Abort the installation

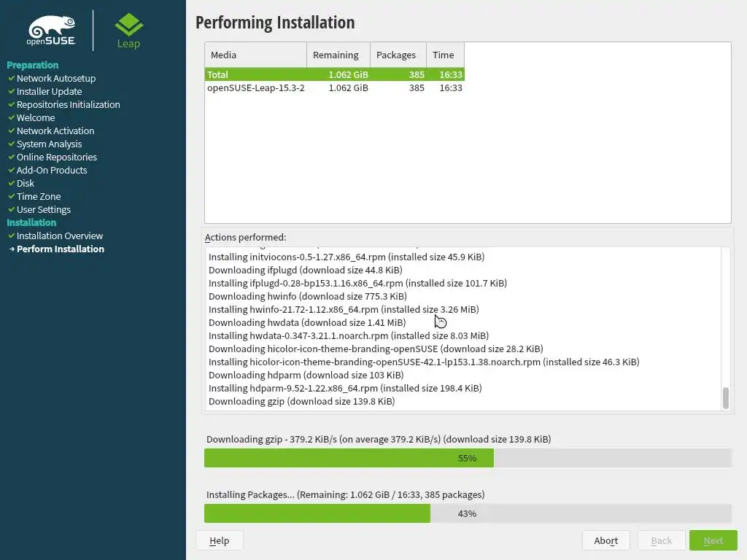(605, 540)
